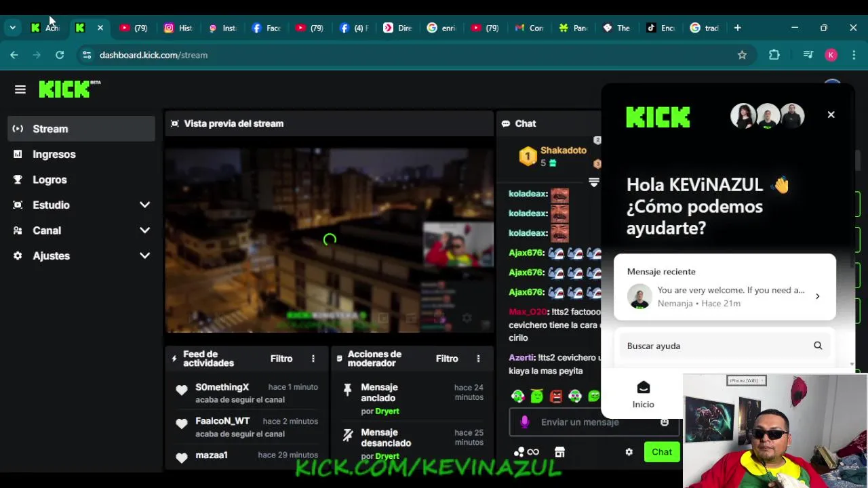This screenshot has width=868, height=488.
Task: Click Azerti username in chat
Action: coord(522,357)
